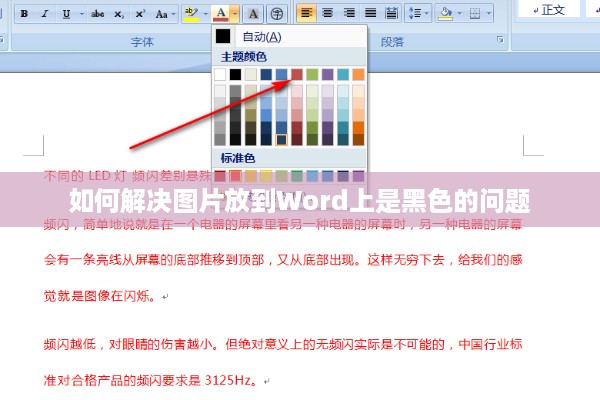Center the paragraph text
Image resolution: width=600 pixels, height=400 pixels.
[328, 13]
